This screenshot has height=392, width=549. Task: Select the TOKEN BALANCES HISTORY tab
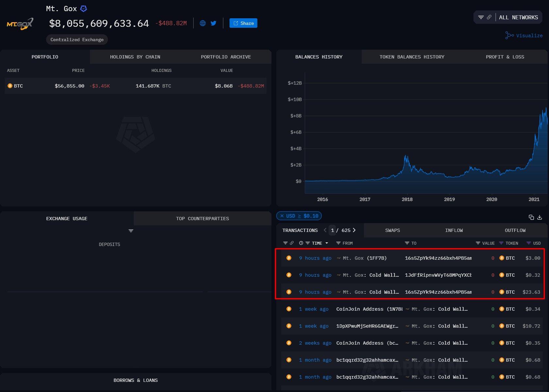[412, 57]
